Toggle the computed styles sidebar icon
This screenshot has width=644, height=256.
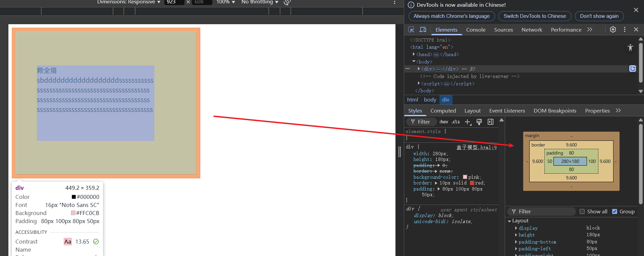point(490,122)
